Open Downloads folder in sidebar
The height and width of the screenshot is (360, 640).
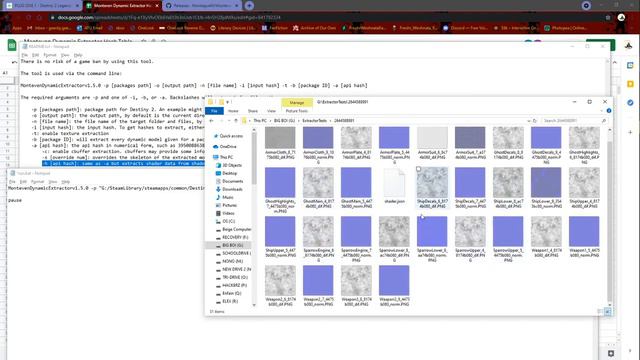232,189
